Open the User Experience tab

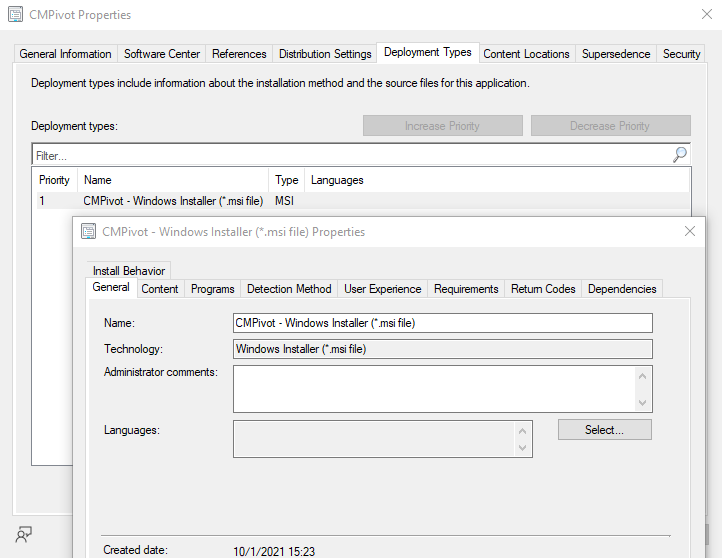(x=382, y=289)
